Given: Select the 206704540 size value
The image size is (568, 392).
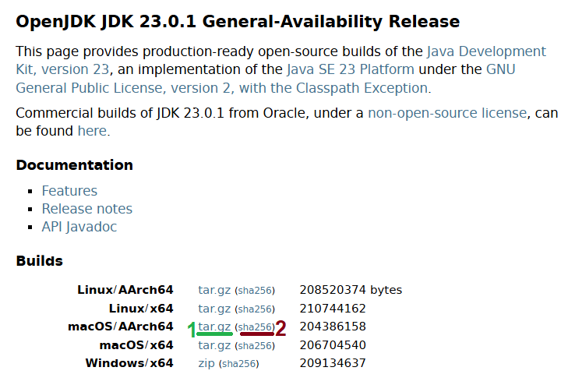Looking at the screenshot, I should [x=333, y=345].
